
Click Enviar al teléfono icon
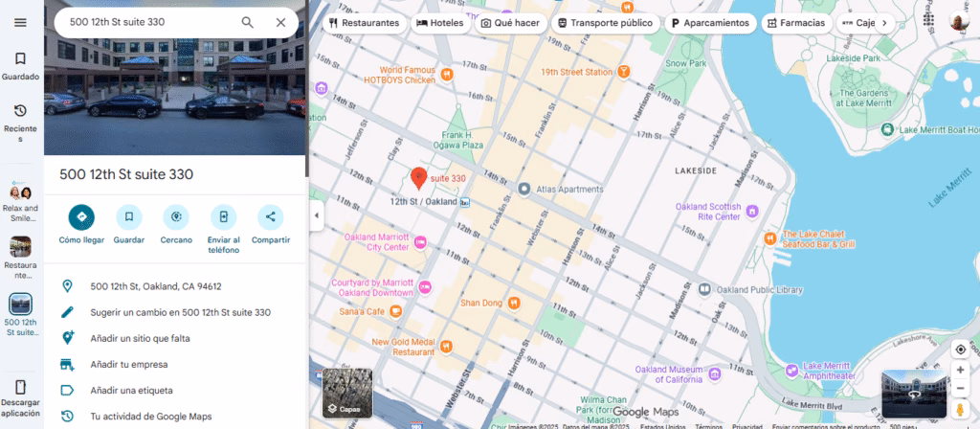(x=223, y=216)
